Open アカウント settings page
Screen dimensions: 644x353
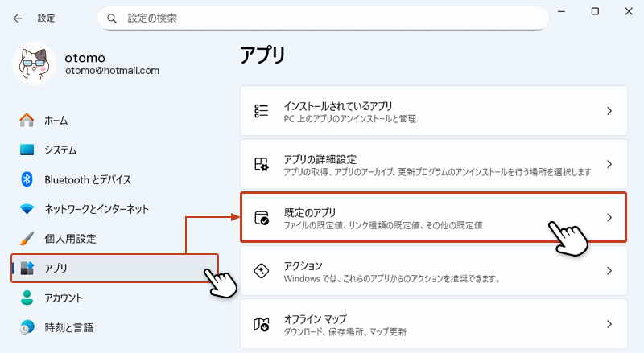(114, 298)
